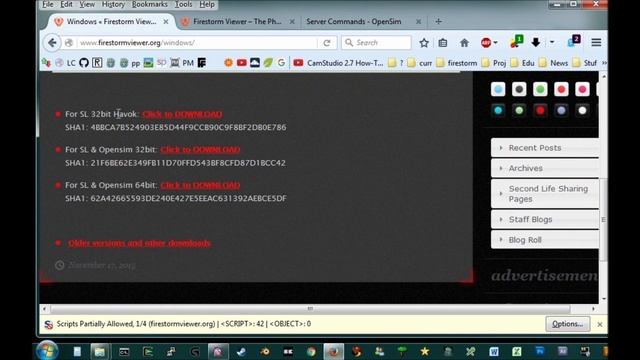Open a new tab with the plus
Screen dimensions: 640x360
tap(438, 22)
